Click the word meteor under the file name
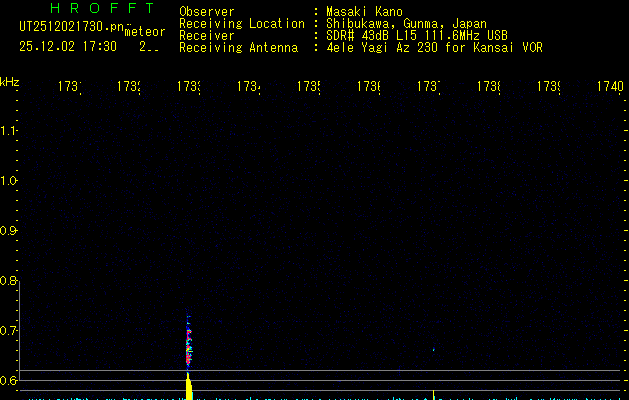The image size is (629, 400). tap(145, 32)
